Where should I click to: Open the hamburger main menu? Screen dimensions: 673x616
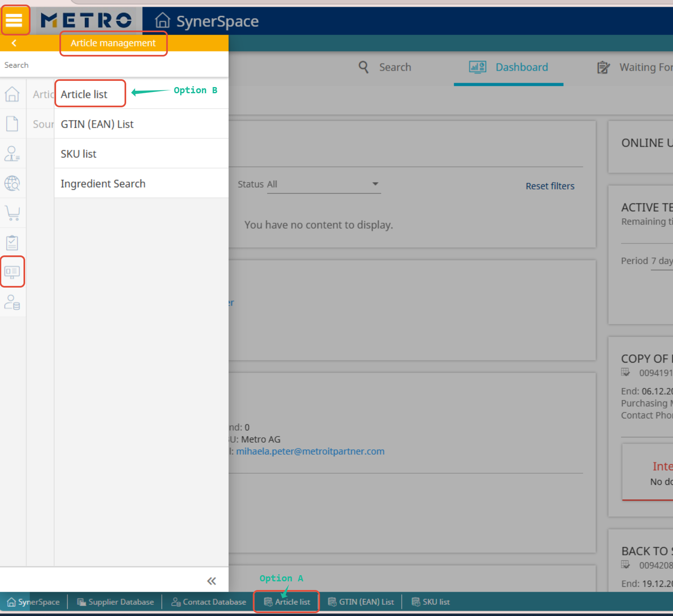click(x=14, y=20)
